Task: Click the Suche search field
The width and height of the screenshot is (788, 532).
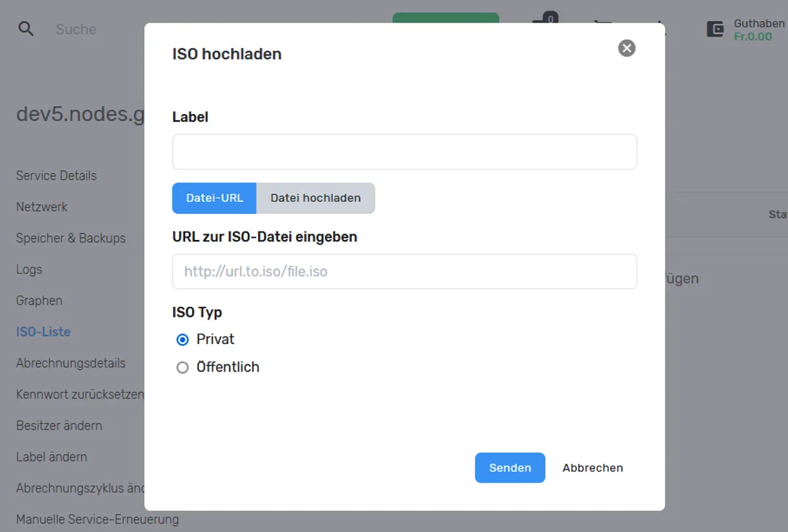Action: click(76, 29)
